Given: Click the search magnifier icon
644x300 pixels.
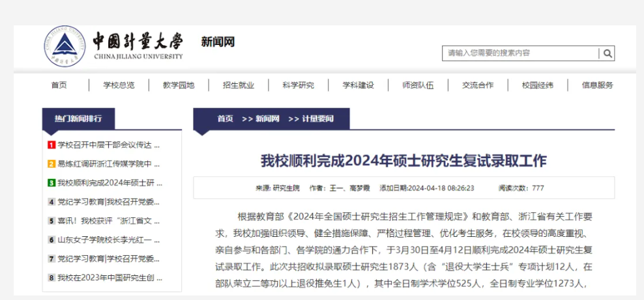Looking at the screenshot, I should tap(607, 53).
